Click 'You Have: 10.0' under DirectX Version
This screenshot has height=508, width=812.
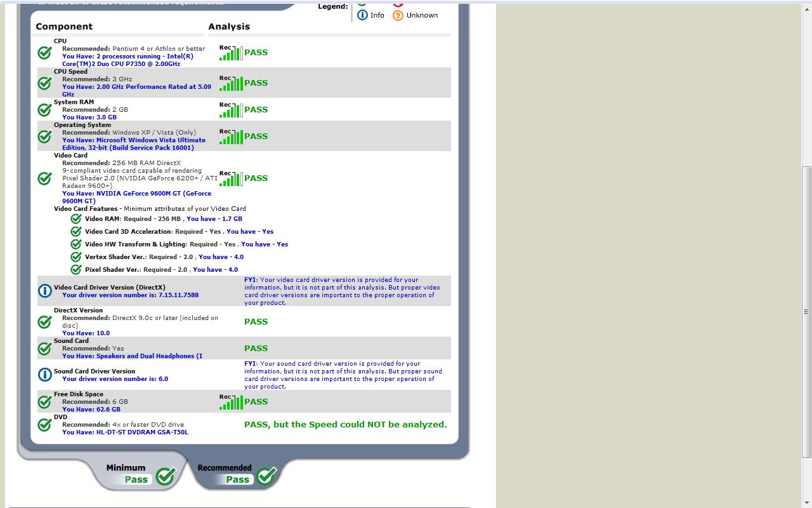pos(86,333)
